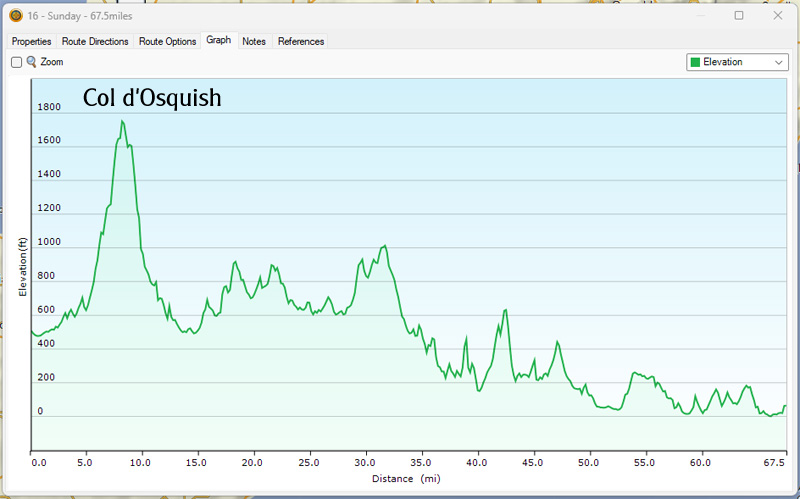Enable the Zoom checkbox
This screenshot has width=800, height=499.
pyautogui.click(x=16, y=62)
